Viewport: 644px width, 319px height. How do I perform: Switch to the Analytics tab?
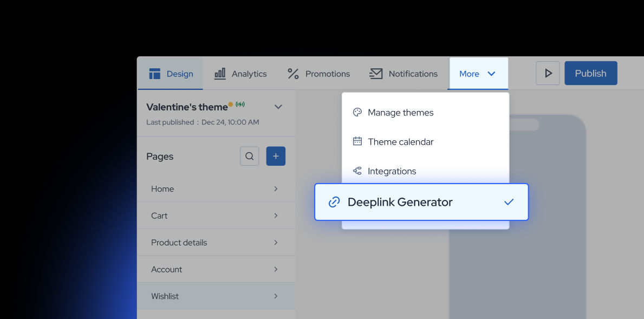(x=240, y=74)
